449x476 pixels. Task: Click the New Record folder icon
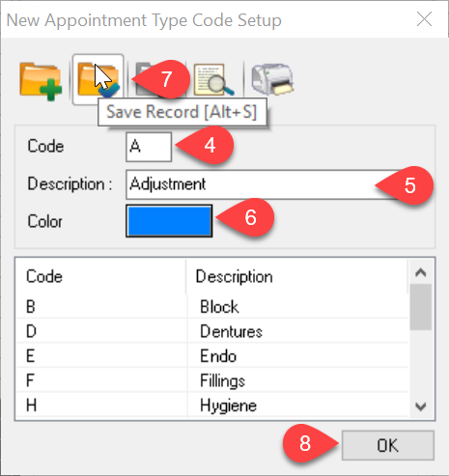[x=41, y=81]
